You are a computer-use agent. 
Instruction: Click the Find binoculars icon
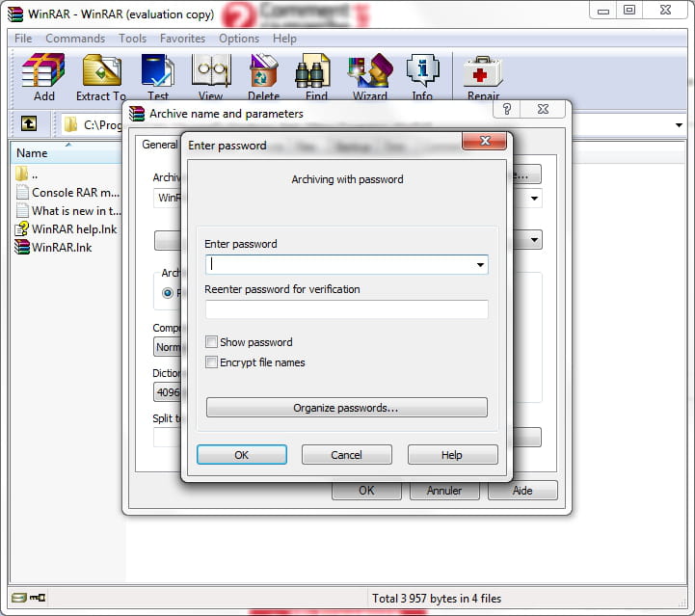(x=312, y=70)
